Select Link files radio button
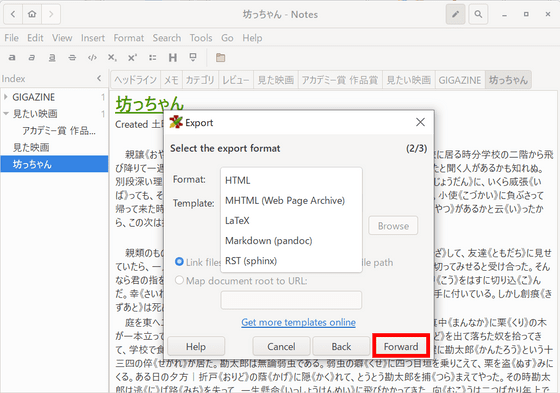The image size is (560, 393). (179, 262)
